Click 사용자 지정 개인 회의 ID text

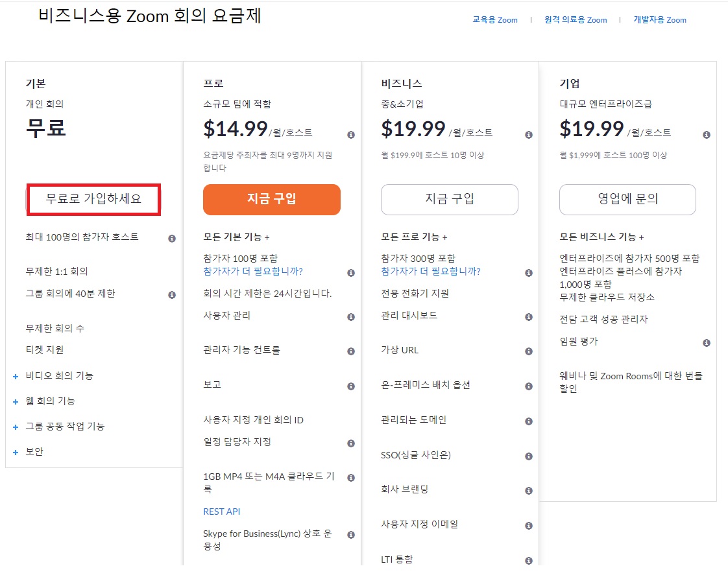[x=254, y=419]
